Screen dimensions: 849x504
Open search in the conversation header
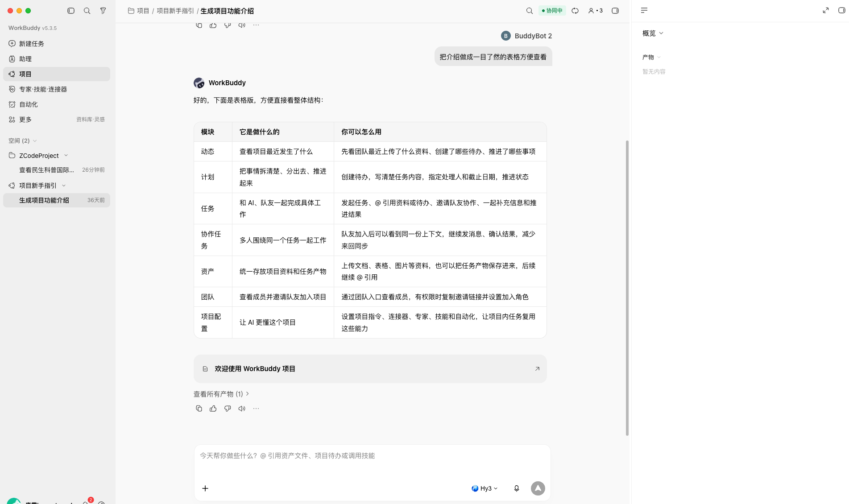point(530,11)
